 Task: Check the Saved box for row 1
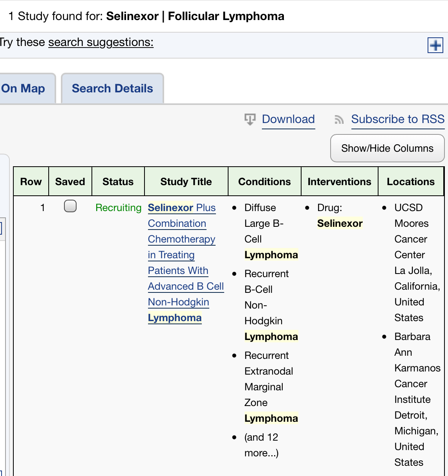coord(70,206)
